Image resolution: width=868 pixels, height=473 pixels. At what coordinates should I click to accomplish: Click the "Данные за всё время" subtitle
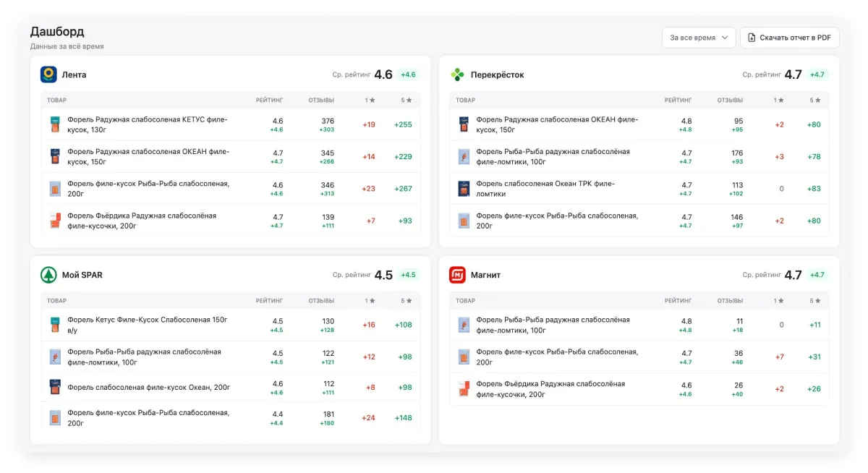pyautogui.click(x=67, y=46)
